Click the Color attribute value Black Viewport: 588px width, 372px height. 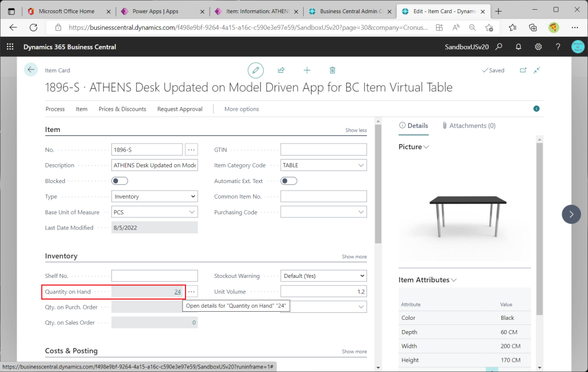pyautogui.click(x=507, y=317)
